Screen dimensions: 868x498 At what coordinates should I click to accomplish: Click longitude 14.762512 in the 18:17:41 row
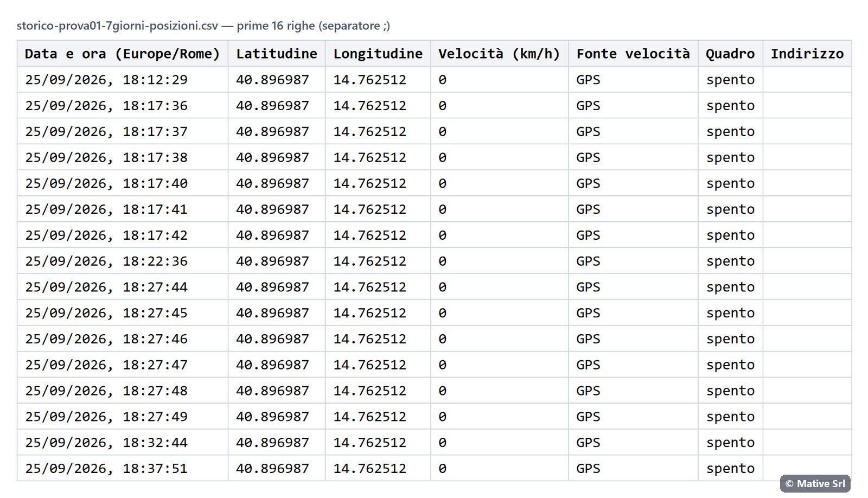tap(369, 209)
